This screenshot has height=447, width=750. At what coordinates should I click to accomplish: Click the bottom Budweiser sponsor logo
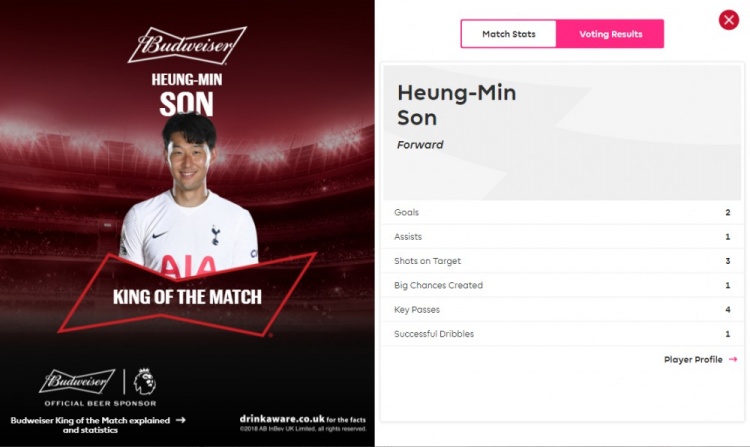click(x=78, y=381)
